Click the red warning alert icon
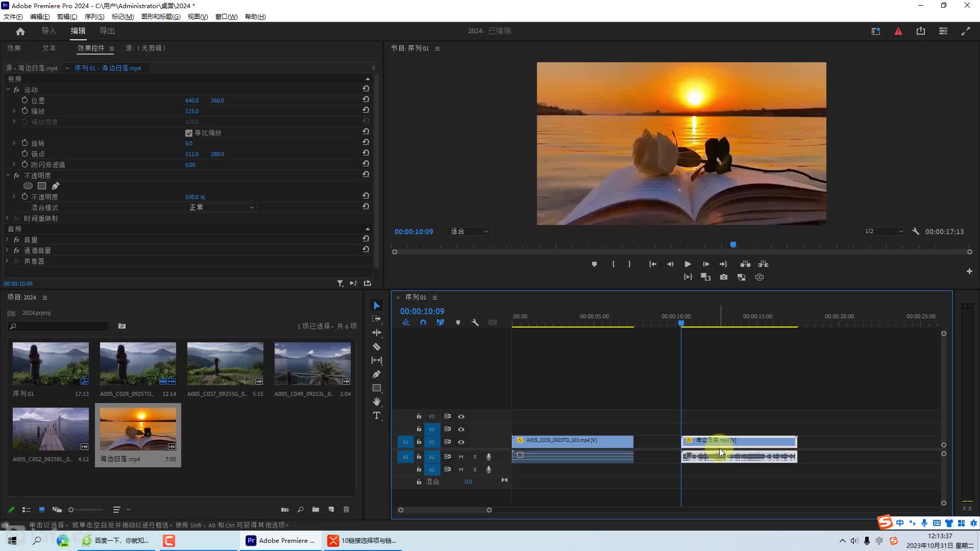This screenshot has height=551, width=980. (x=898, y=31)
